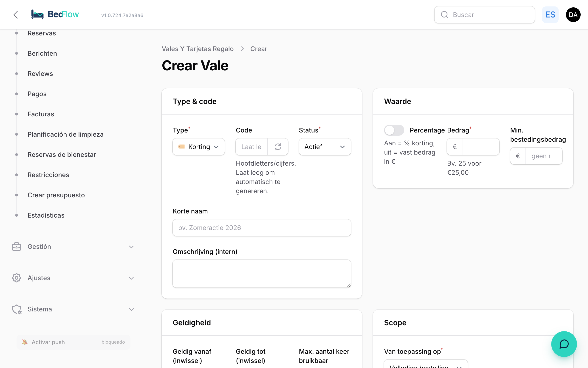Regenerate code with the refresh icon

point(278,147)
